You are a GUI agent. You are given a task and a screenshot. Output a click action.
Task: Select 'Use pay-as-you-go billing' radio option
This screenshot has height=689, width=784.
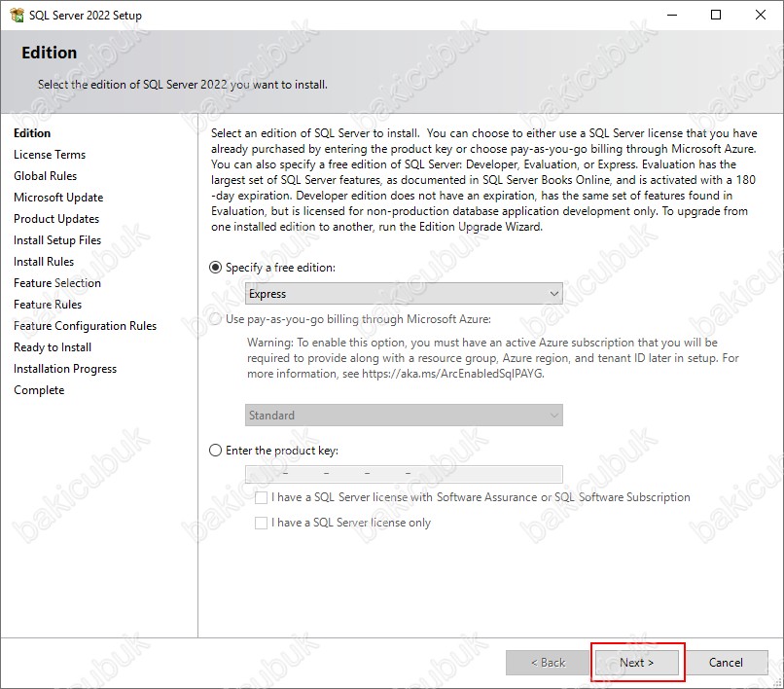click(215, 319)
